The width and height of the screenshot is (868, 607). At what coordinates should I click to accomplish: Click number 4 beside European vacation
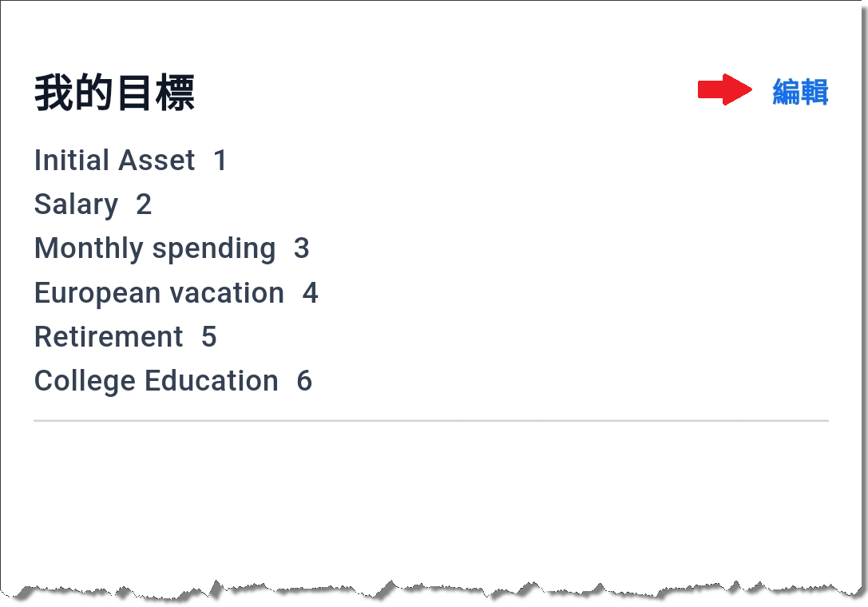tap(310, 292)
